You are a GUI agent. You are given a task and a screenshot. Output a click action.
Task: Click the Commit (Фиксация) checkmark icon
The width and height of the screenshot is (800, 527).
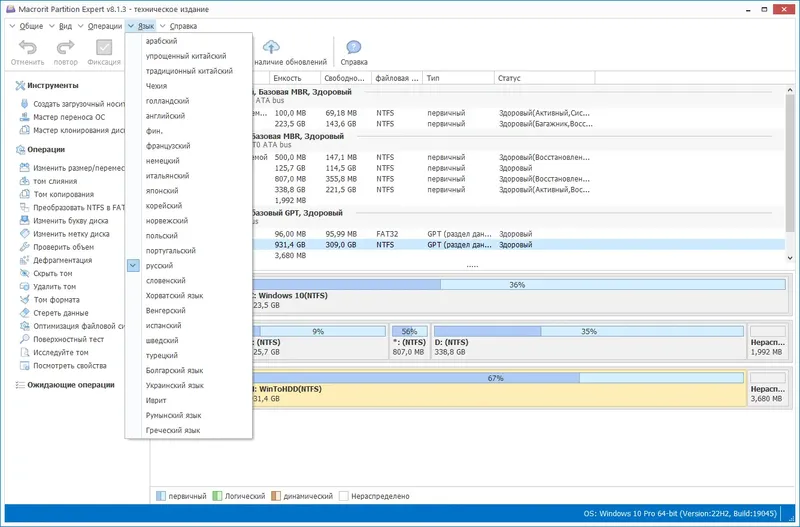click(103, 48)
